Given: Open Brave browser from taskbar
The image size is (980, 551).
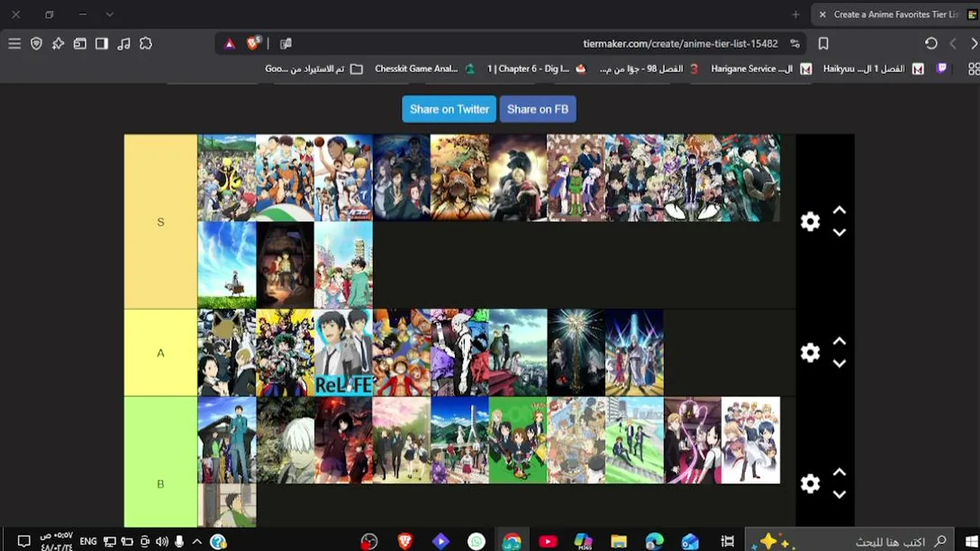Looking at the screenshot, I should (405, 542).
